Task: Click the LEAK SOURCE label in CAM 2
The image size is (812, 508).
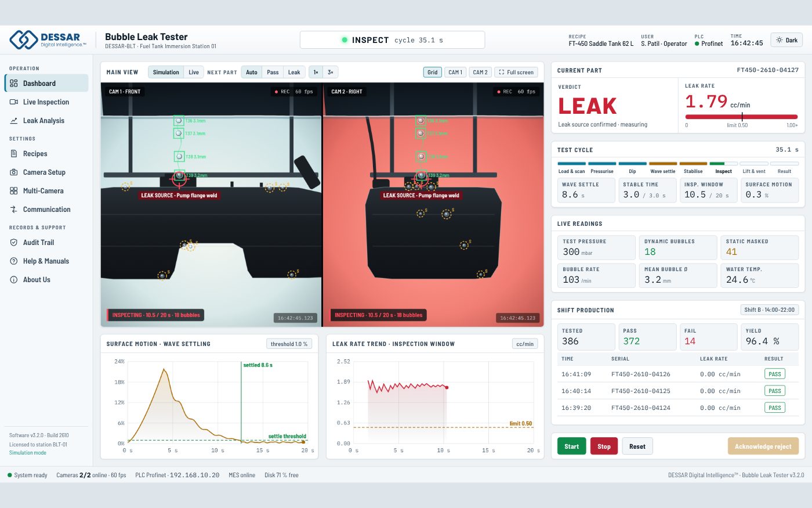Action: coord(421,195)
